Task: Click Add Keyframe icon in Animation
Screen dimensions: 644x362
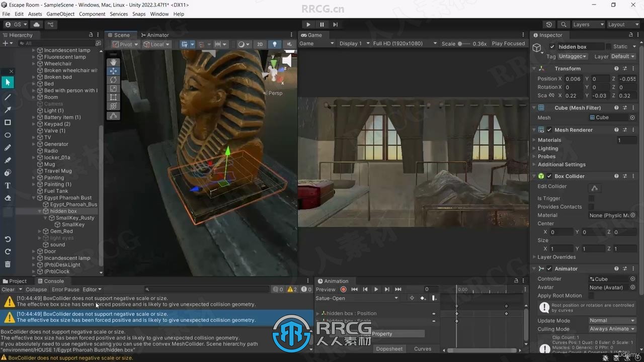Action: (423, 298)
